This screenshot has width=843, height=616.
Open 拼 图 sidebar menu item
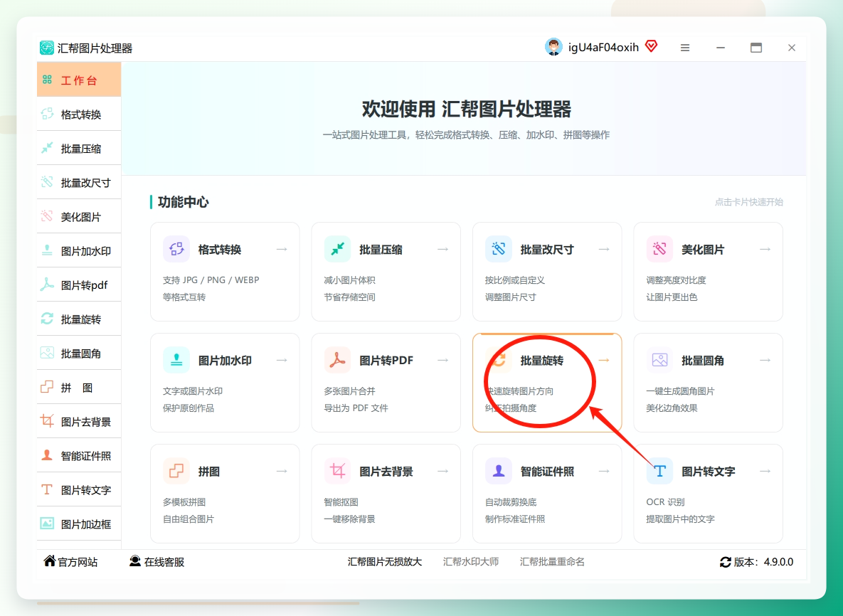pyautogui.click(x=79, y=387)
